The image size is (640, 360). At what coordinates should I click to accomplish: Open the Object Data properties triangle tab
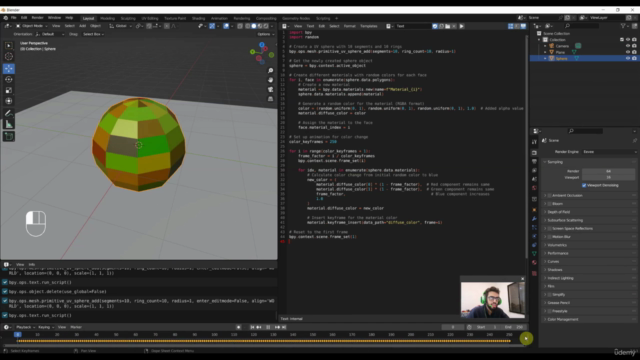[x=534, y=253]
